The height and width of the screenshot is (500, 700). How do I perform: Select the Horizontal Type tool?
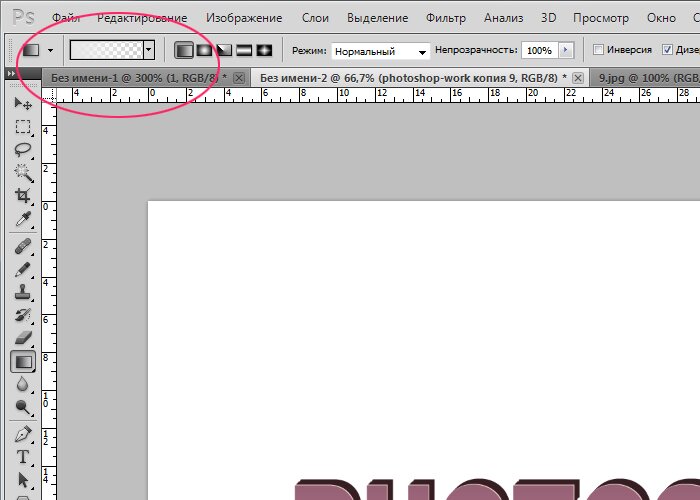(23, 457)
